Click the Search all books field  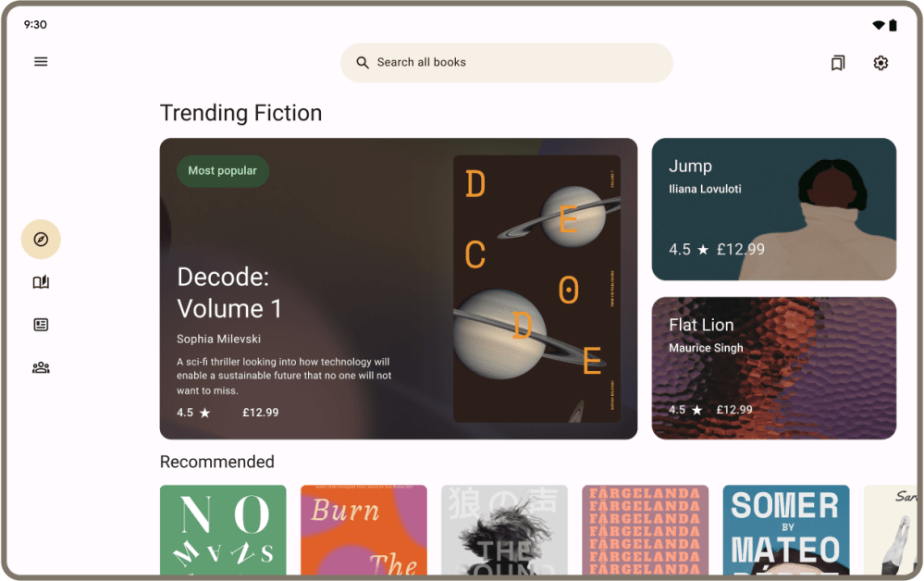pos(507,63)
